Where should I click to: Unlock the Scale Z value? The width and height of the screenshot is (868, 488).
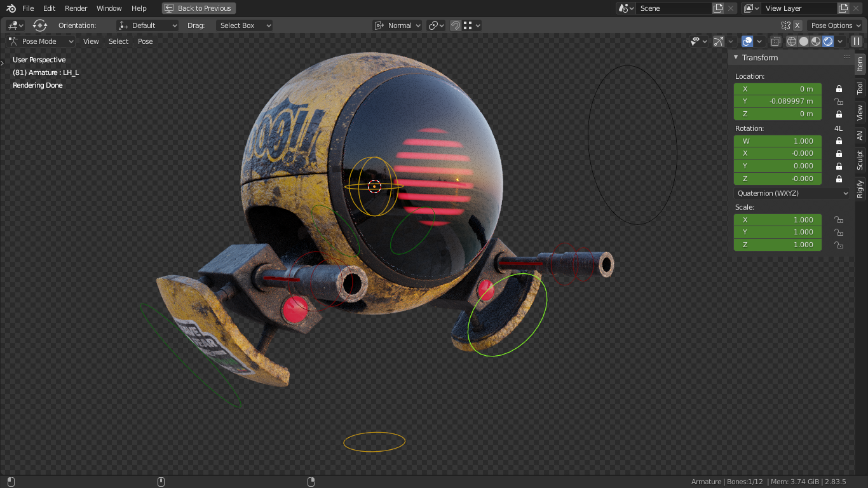pos(839,245)
